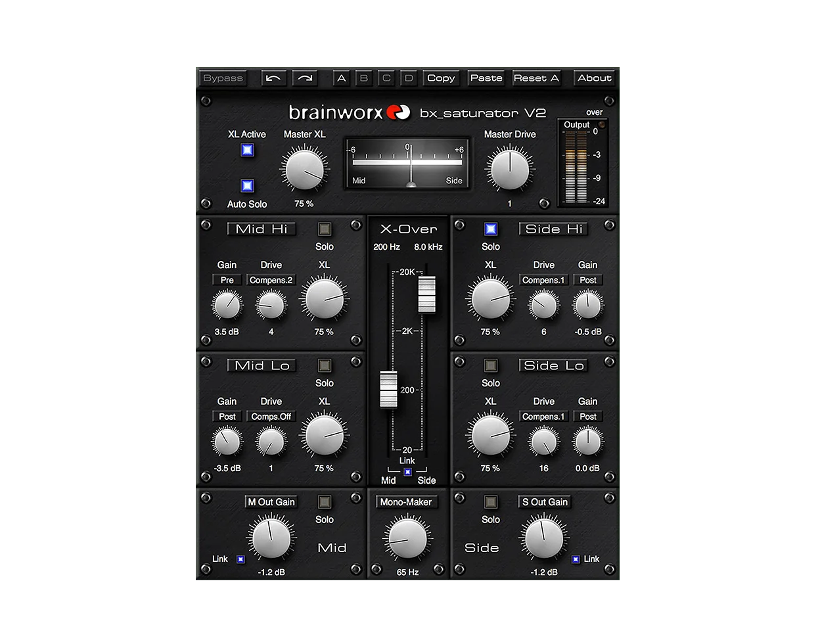Click the Side Lo Drive knob
Image resolution: width=820 pixels, height=644 pixels.
(x=544, y=442)
